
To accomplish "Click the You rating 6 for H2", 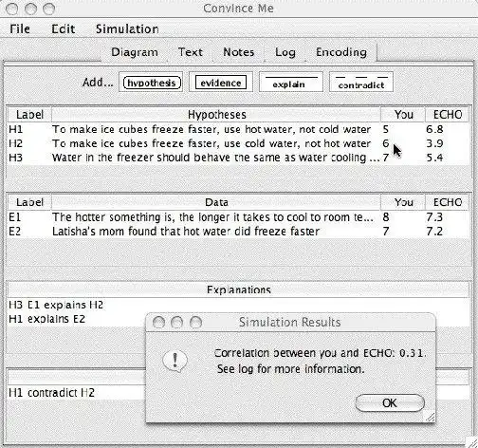I will (386, 143).
